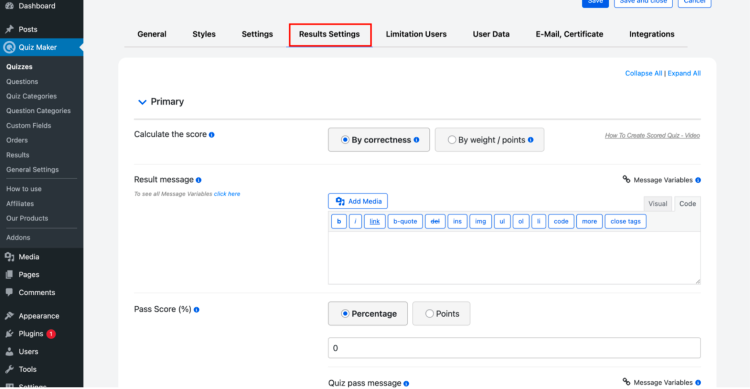The image size is (750, 389).
Task: Open Quiz Maker General Settings submenu item
Action: 33,169
